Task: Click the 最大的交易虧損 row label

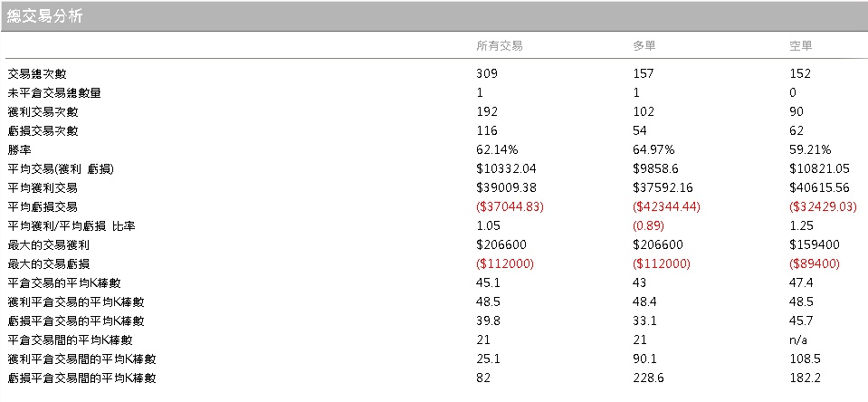Action: (x=48, y=264)
